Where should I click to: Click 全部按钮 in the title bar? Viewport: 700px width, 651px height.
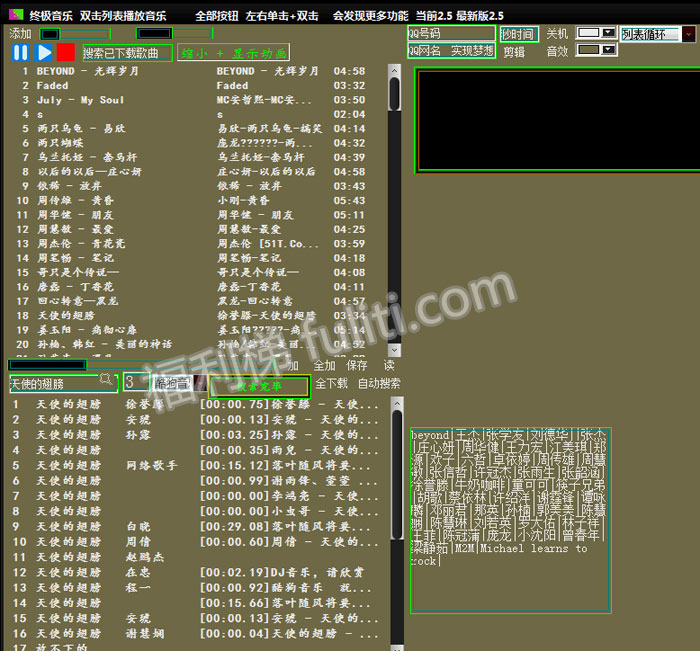(218, 16)
